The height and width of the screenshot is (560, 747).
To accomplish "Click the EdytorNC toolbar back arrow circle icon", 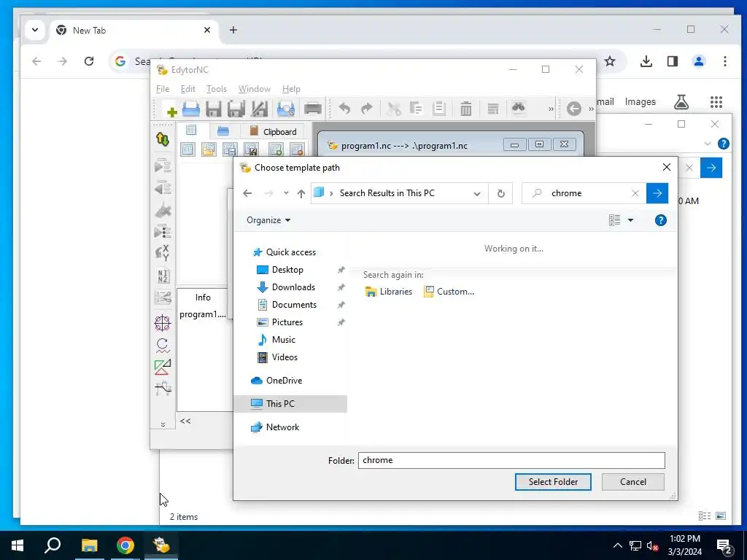I will [x=574, y=109].
